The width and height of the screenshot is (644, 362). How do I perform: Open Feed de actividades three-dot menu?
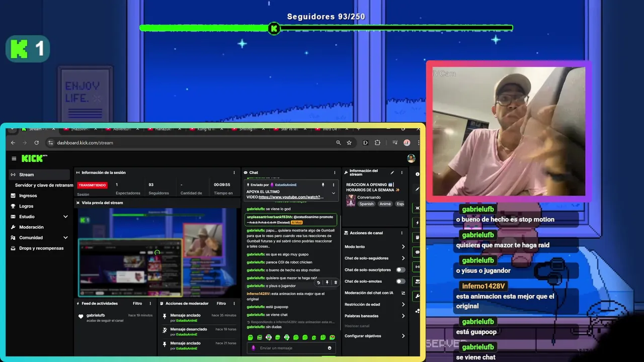pos(150,303)
